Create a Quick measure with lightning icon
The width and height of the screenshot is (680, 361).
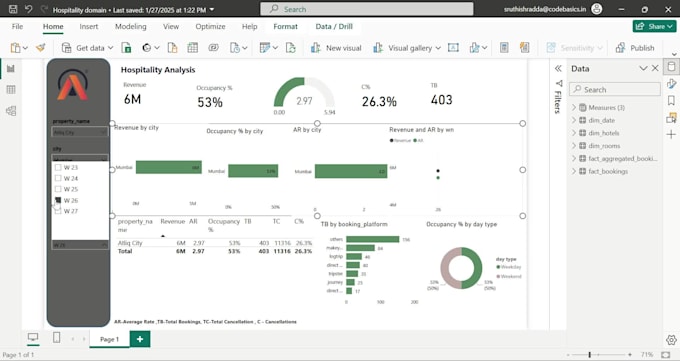coord(525,48)
